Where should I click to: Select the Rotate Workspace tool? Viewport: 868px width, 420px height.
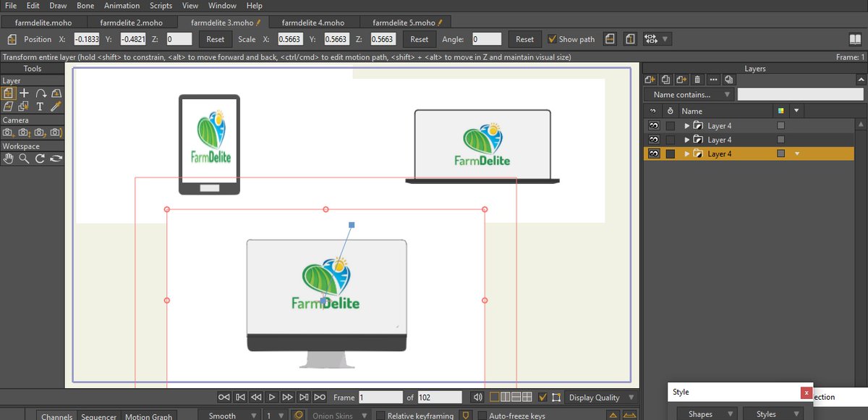40,159
